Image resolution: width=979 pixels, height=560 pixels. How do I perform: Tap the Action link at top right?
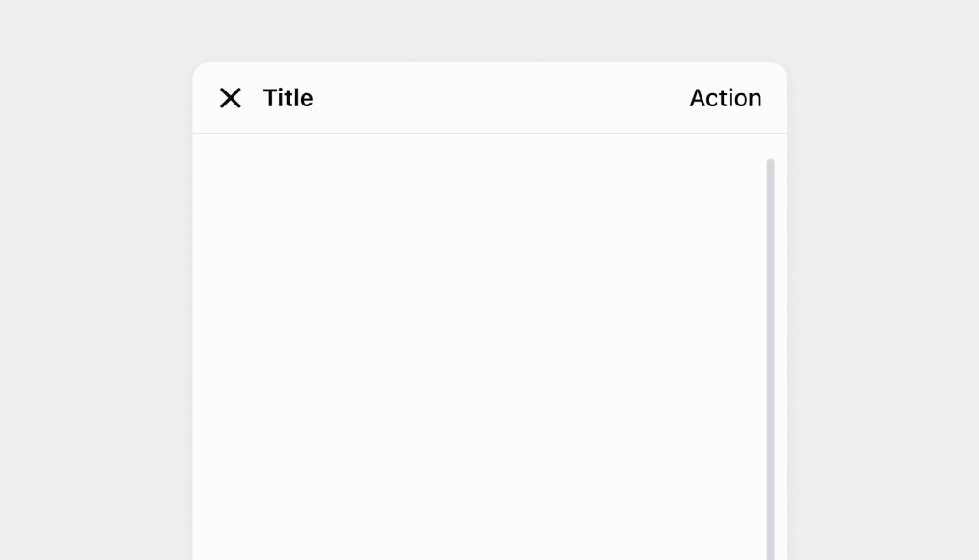point(725,98)
